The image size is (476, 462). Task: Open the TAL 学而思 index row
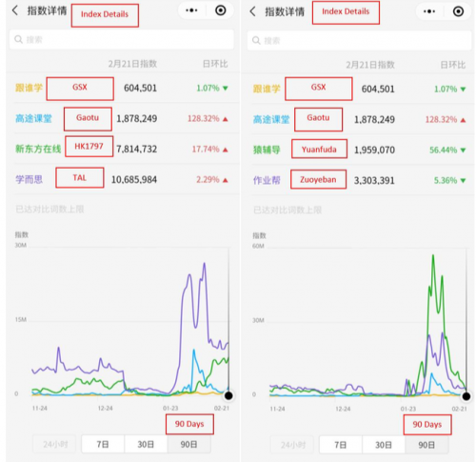(122, 179)
